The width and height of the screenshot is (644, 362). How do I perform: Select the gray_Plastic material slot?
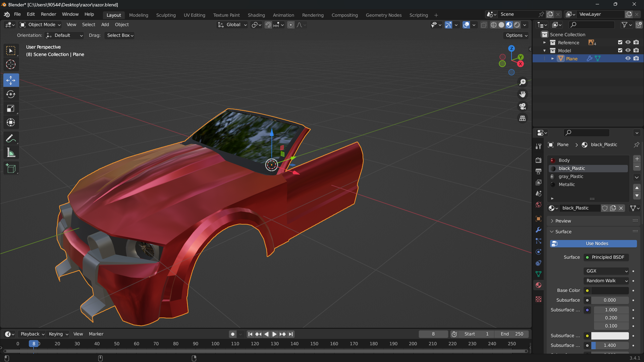571,177
